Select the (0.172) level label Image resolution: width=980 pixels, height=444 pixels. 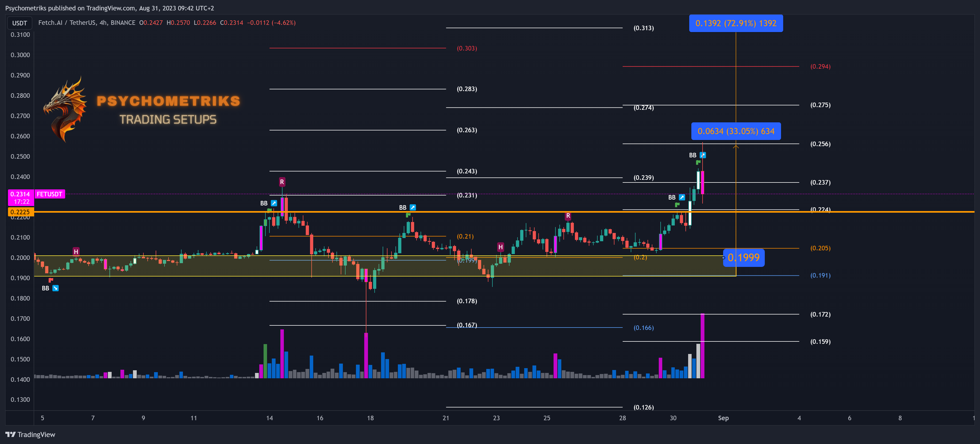(x=820, y=314)
